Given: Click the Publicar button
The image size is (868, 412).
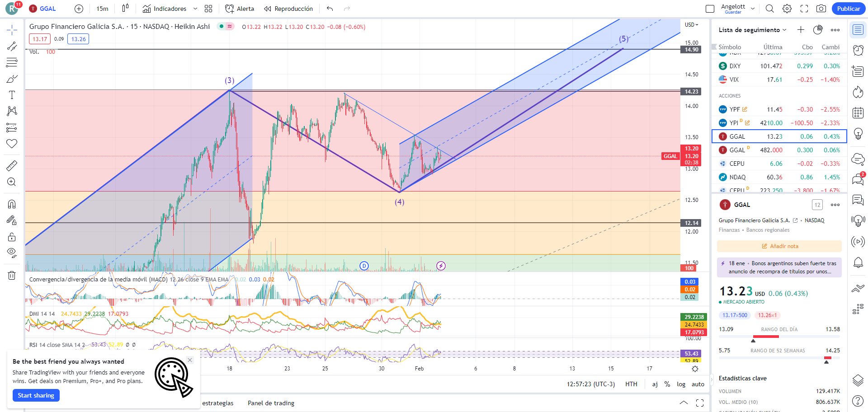Looking at the screenshot, I should [x=849, y=9].
